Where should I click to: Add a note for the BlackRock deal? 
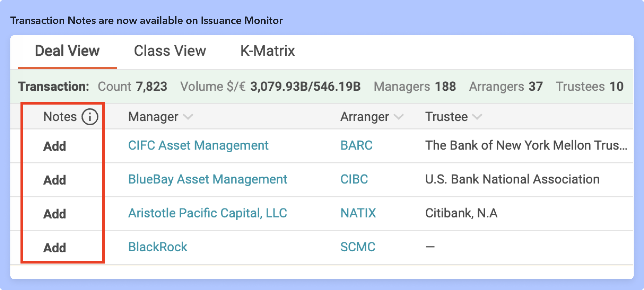[55, 248]
